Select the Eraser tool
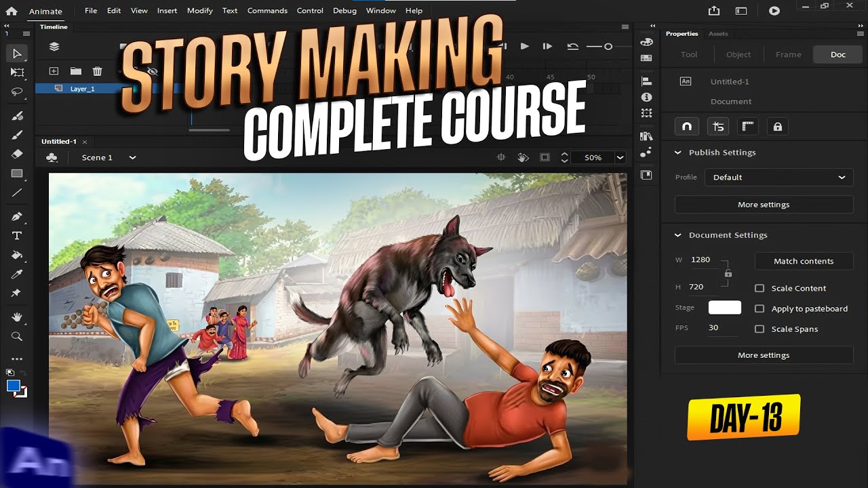 (x=17, y=154)
